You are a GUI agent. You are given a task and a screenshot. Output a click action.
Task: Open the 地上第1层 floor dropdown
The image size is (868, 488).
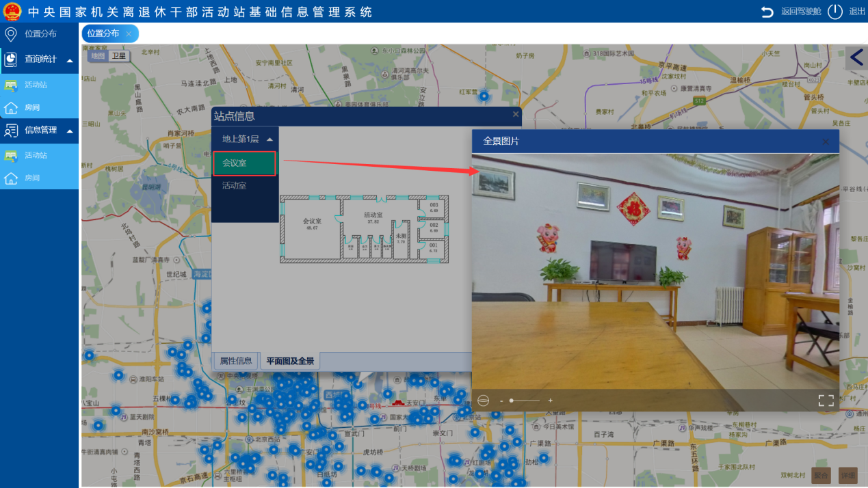pyautogui.click(x=245, y=139)
